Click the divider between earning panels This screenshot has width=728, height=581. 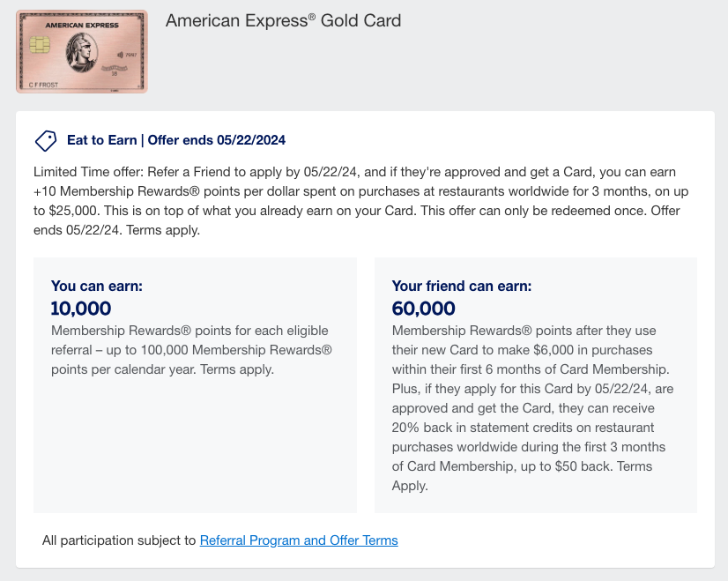[x=364, y=384]
